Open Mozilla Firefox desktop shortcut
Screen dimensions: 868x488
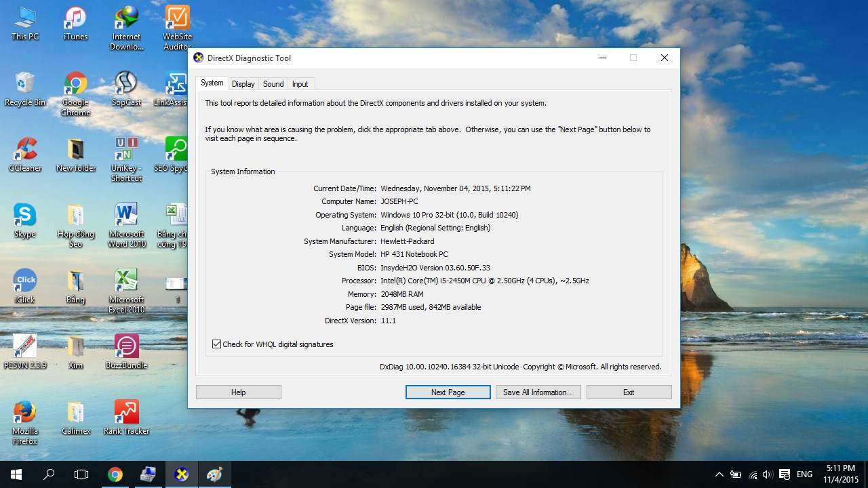click(x=25, y=423)
